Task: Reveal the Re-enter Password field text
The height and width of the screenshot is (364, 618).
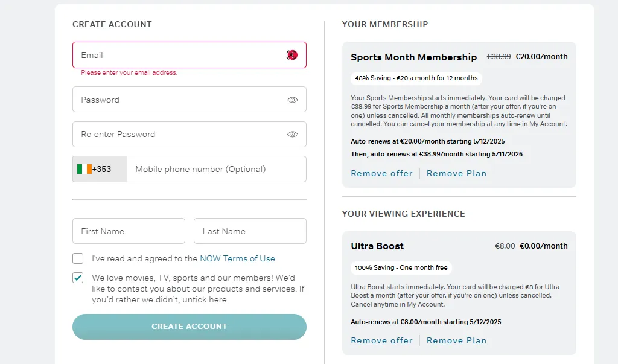Action: point(293,134)
